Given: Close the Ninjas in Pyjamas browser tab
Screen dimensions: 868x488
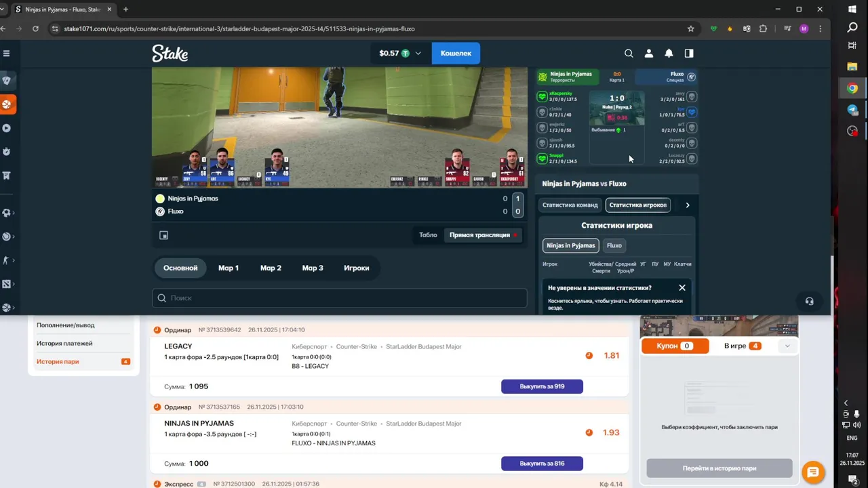Looking at the screenshot, I should point(110,9).
